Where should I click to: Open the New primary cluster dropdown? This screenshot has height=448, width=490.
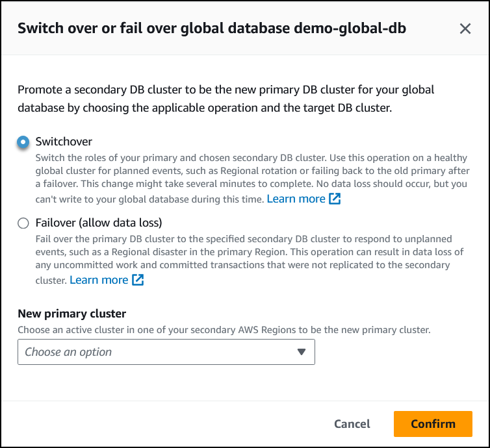(166, 352)
